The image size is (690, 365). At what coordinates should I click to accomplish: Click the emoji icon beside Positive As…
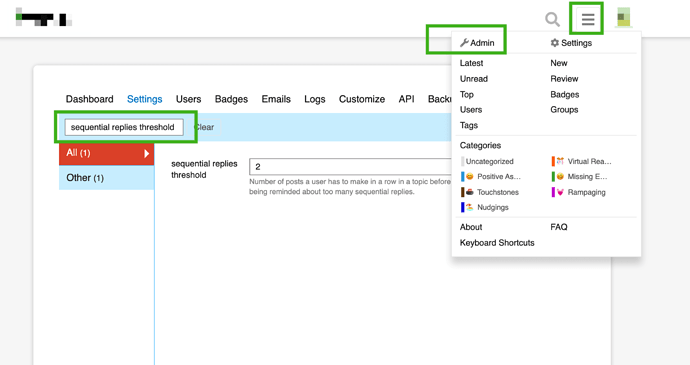(470, 176)
